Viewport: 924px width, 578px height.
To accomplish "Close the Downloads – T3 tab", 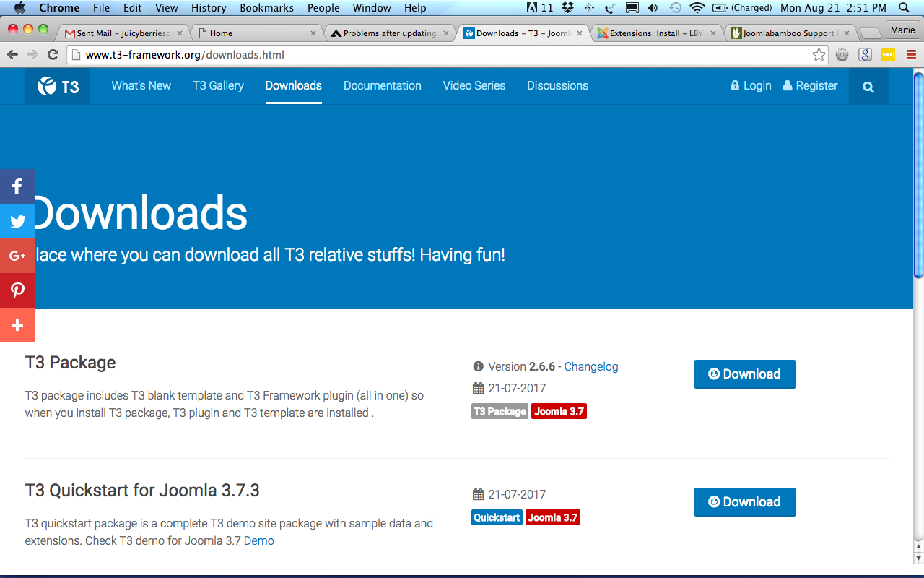I will click(580, 33).
